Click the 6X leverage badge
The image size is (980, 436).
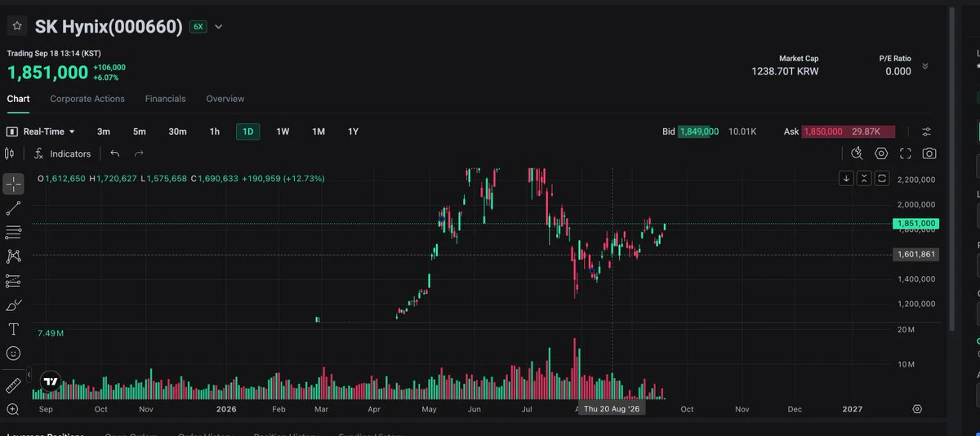click(198, 27)
